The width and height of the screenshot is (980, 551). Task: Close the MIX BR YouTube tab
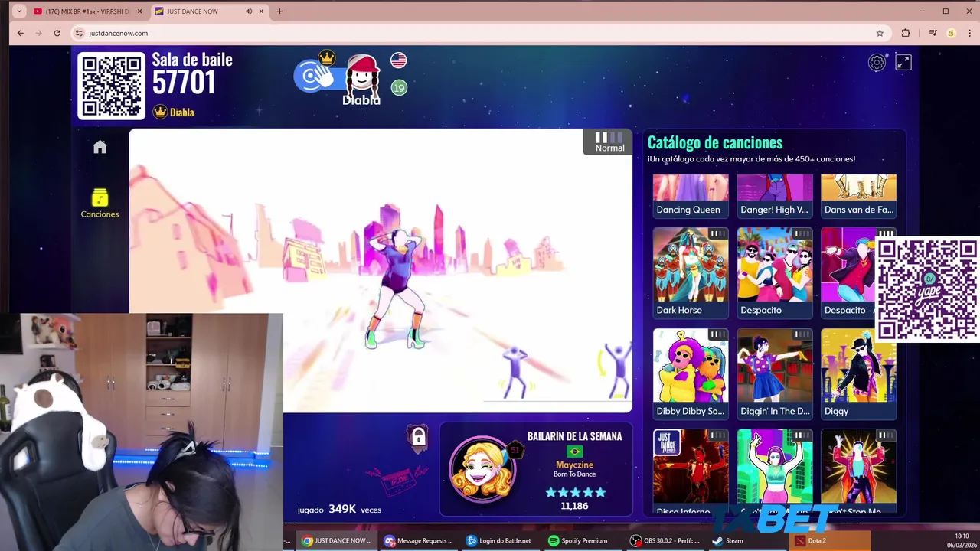pos(139,11)
